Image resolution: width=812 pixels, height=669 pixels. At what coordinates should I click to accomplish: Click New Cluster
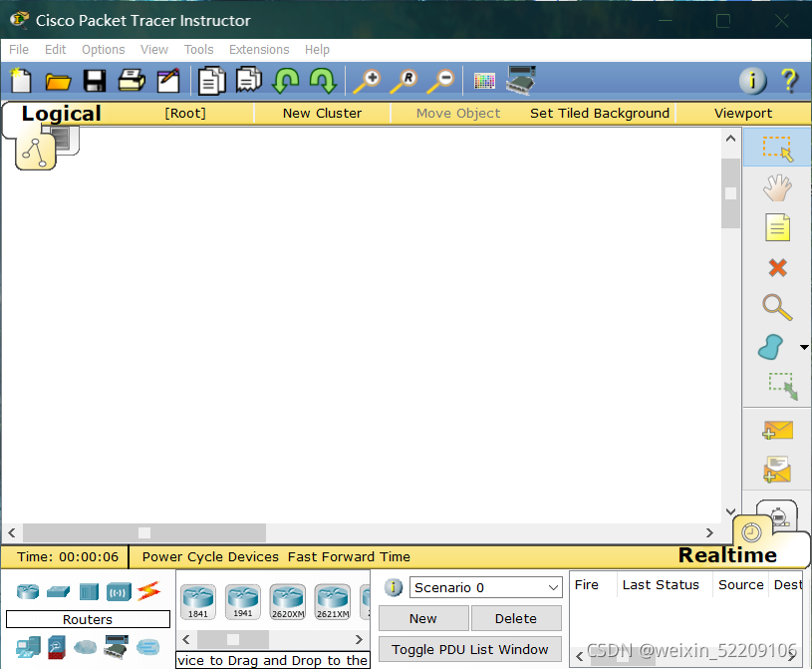[322, 113]
